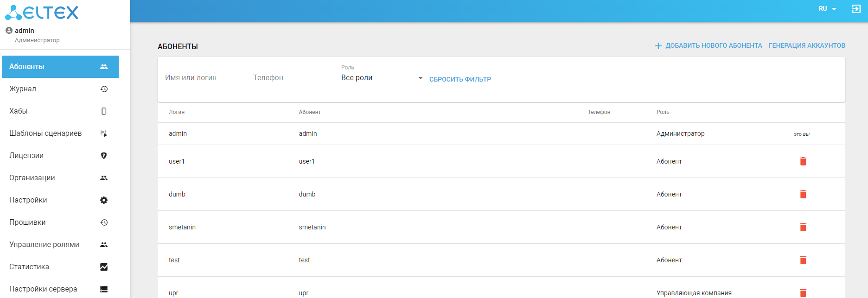
Task: Click the group icon beside Организации
Action: 104,178
